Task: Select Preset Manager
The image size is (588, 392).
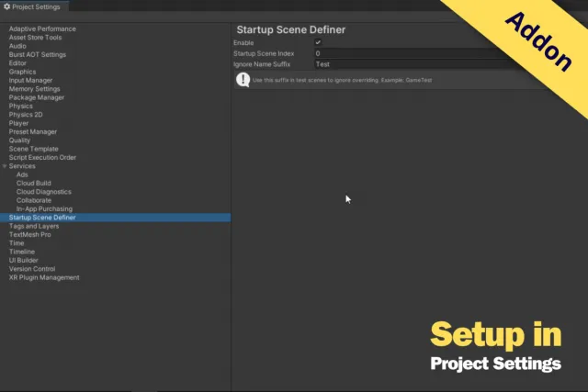Action: point(33,132)
